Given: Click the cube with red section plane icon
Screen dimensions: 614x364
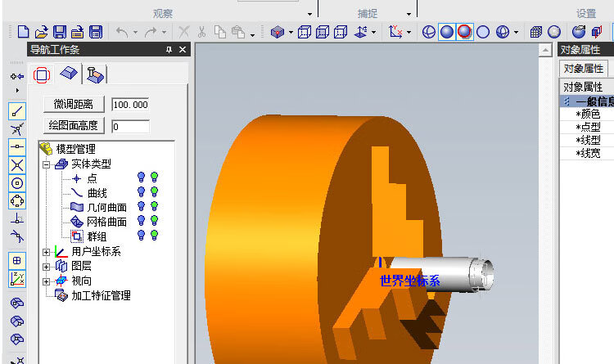Looking at the screenshot, I should click(597, 32).
